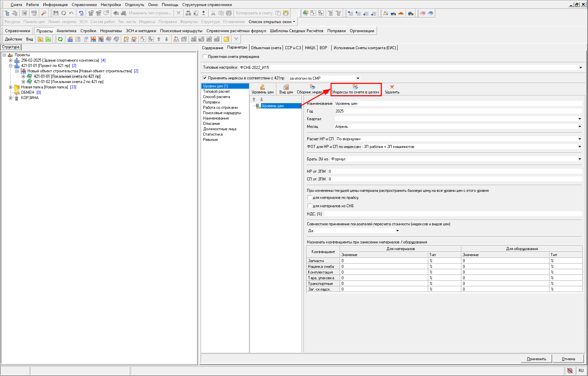Open the 'Месяц' dropdown showing Апрель
This screenshot has height=376, width=588.
coord(580,127)
